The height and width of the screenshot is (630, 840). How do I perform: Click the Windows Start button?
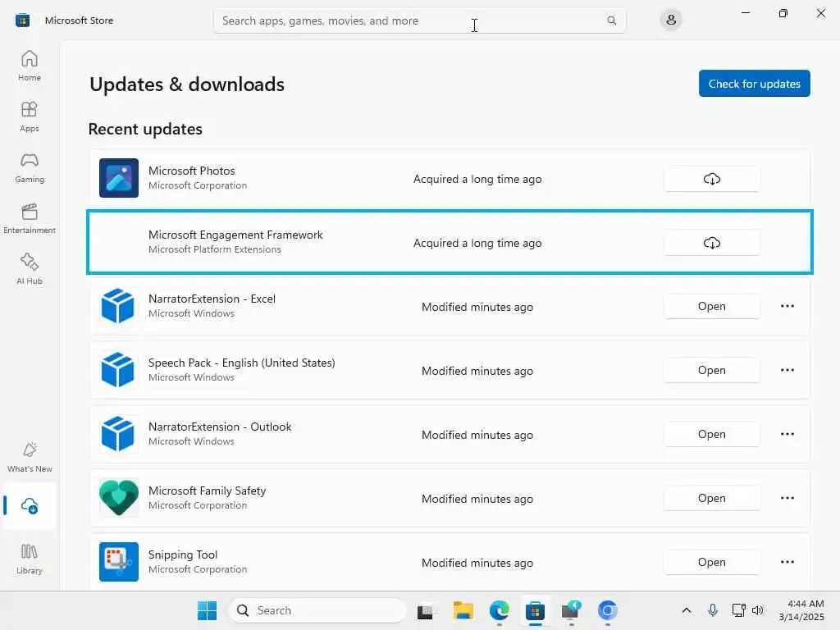208,610
